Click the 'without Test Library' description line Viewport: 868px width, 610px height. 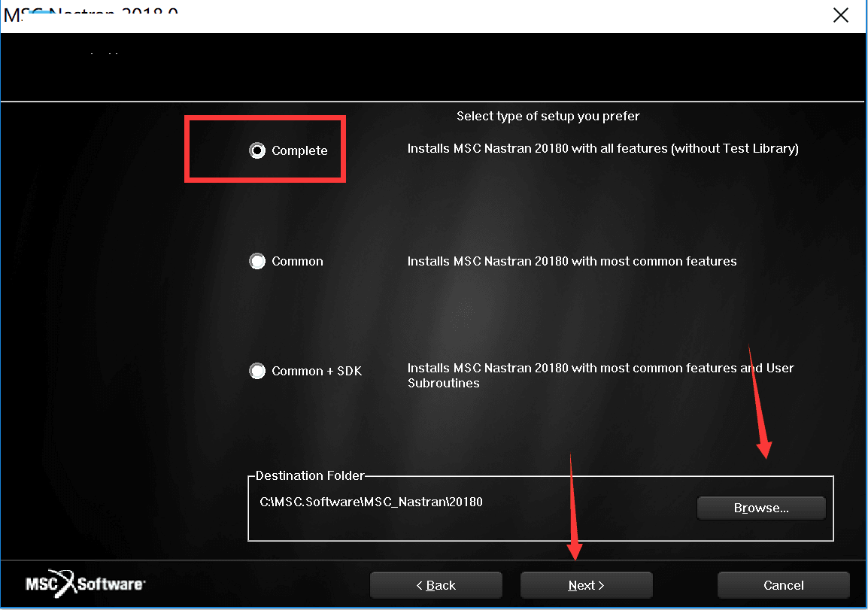(x=602, y=149)
